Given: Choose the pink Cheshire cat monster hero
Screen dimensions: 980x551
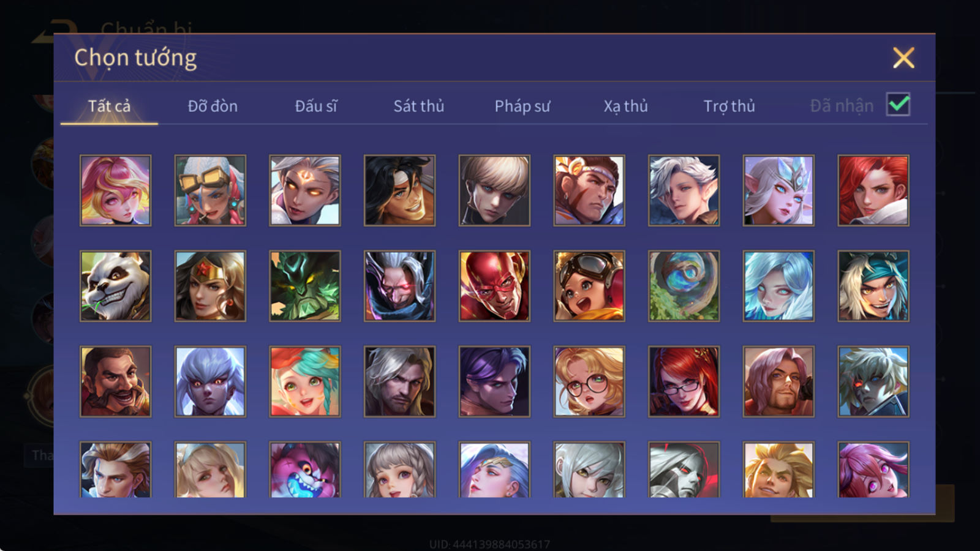Looking at the screenshot, I should (x=305, y=470).
